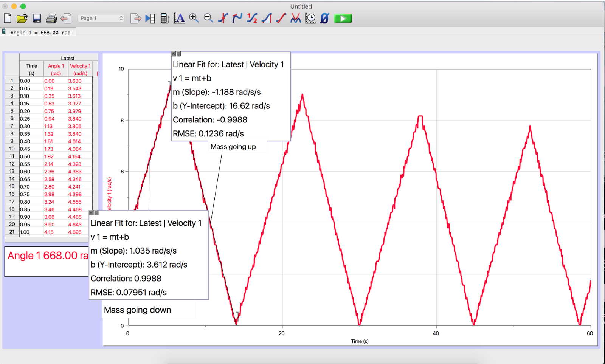Zero the sensor with the Ø icon

coord(324,18)
